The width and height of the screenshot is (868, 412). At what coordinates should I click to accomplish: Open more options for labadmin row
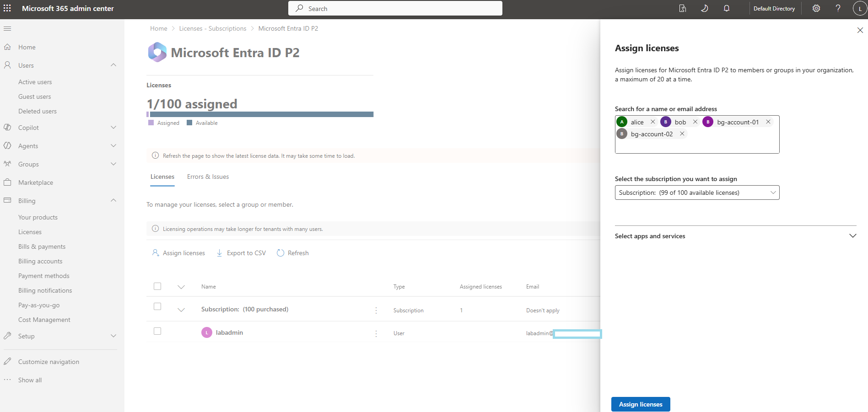[x=376, y=333]
